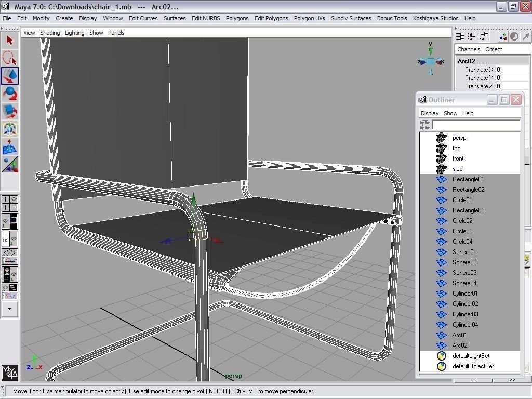The height and width of the screenshot is (399, 532).
Task: Open the Edit NURBS menu
Action: (x=206, y=18)
